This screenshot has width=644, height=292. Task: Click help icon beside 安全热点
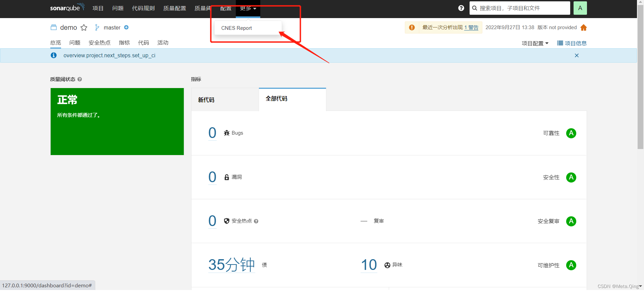256,221
